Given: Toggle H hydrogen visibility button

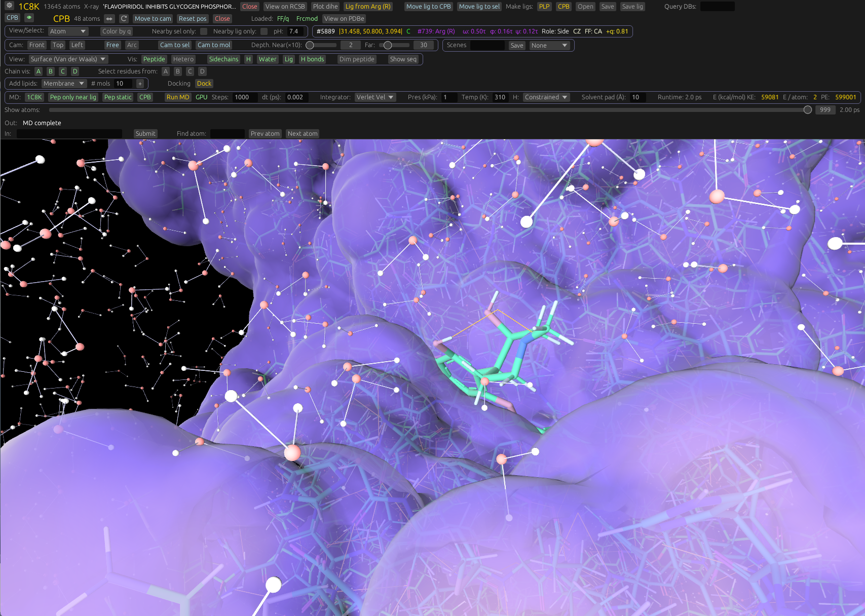Looking at the screenshot, I should 248,59.
